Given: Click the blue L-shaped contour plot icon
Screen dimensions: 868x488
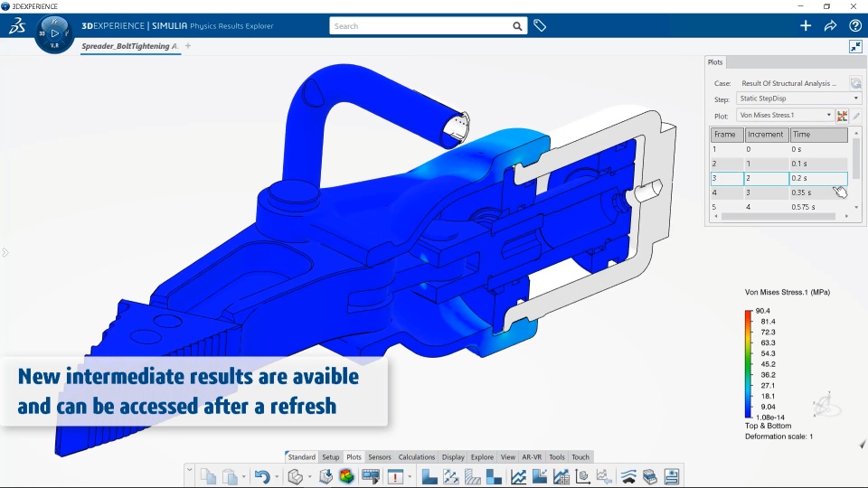Looking at the screenshot, I should pos(429,476).
